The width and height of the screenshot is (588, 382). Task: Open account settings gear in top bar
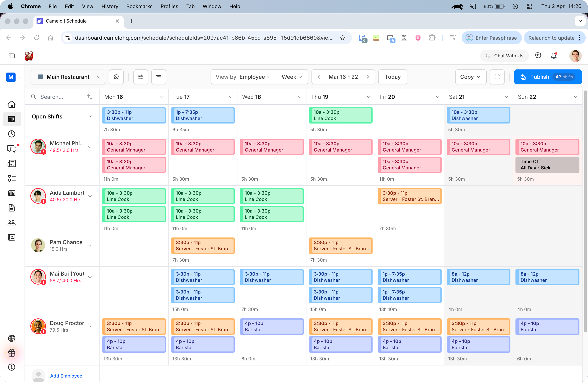[x=538, y=55]
